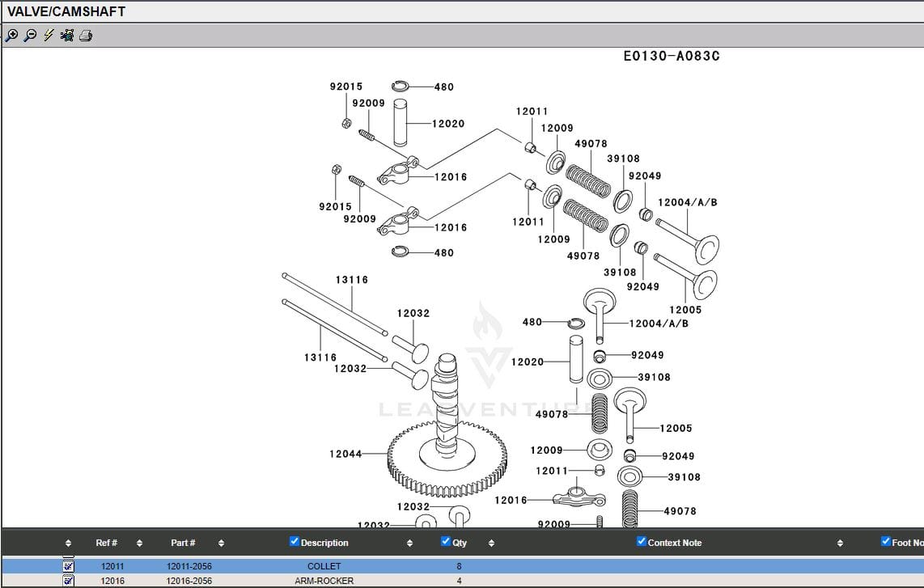Click the zoom out magnifier icon
Screen dimensions: 924x588
30,36
